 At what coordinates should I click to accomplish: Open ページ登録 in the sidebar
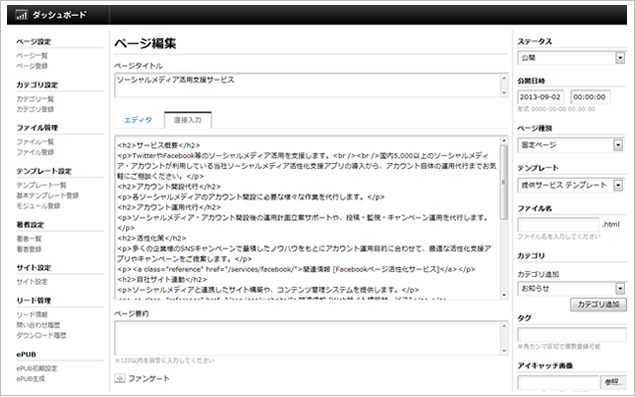32,66
